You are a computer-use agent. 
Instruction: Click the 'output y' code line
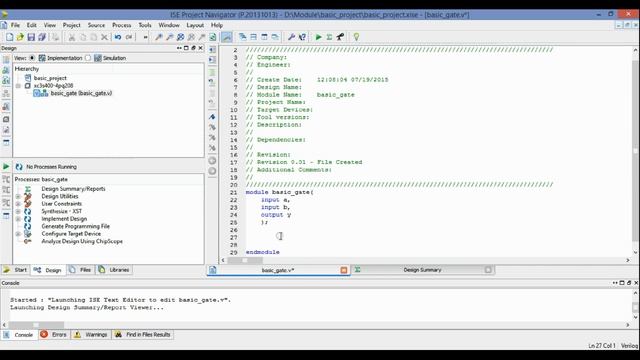pos(276,215)
